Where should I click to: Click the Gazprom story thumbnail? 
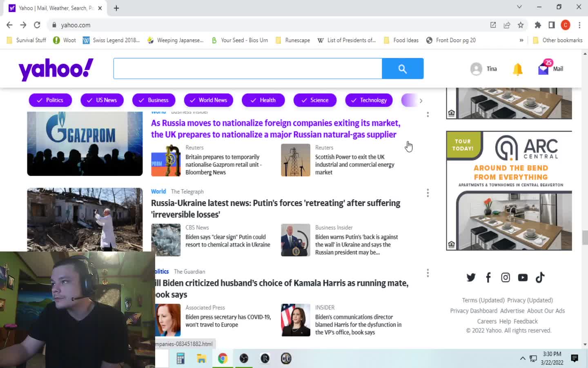click(x=85, y=144)
